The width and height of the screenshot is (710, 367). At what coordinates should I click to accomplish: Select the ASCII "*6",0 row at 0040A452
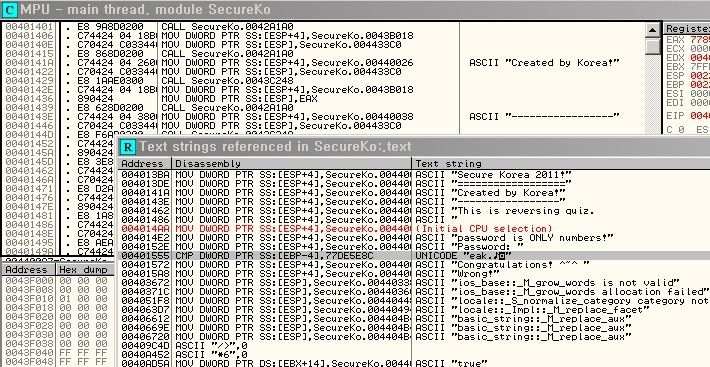[414, 355]
